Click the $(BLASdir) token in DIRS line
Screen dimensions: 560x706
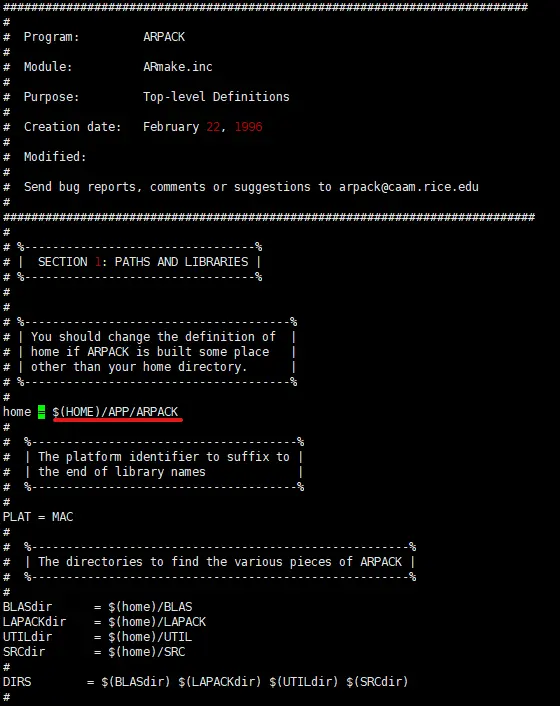click(136, 682)
